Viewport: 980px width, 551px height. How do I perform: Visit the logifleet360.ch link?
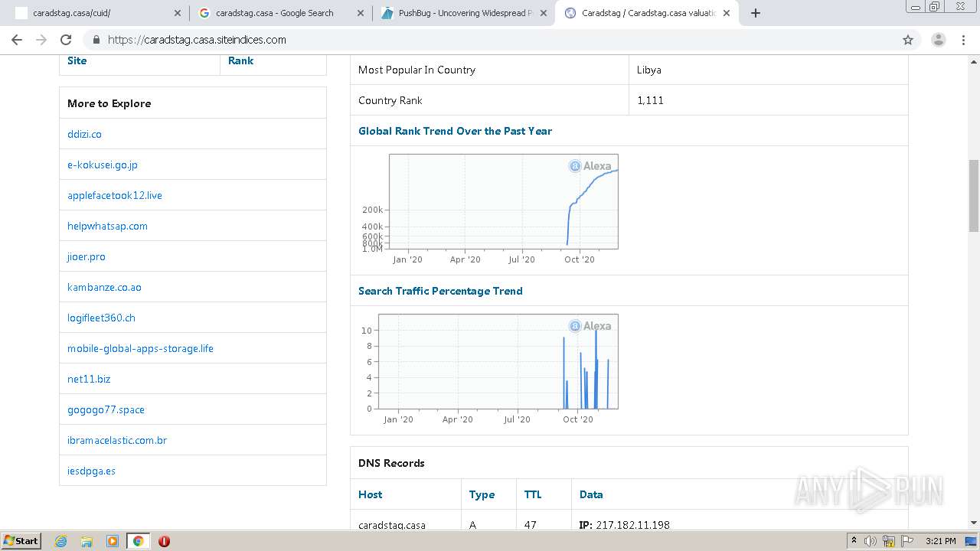101,318
